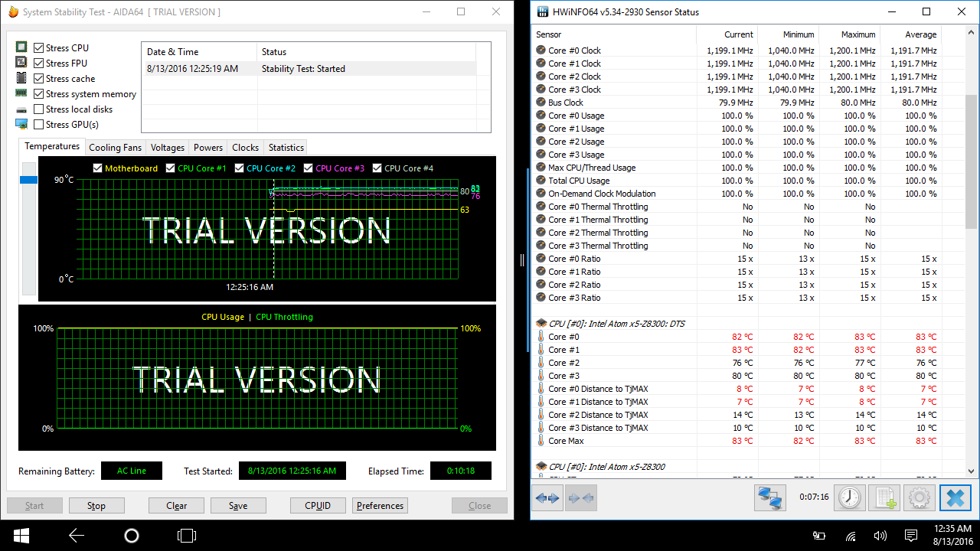Select the Temperatures tab
980x551 pixels.
pyautogui.click(x=52, y=146)
